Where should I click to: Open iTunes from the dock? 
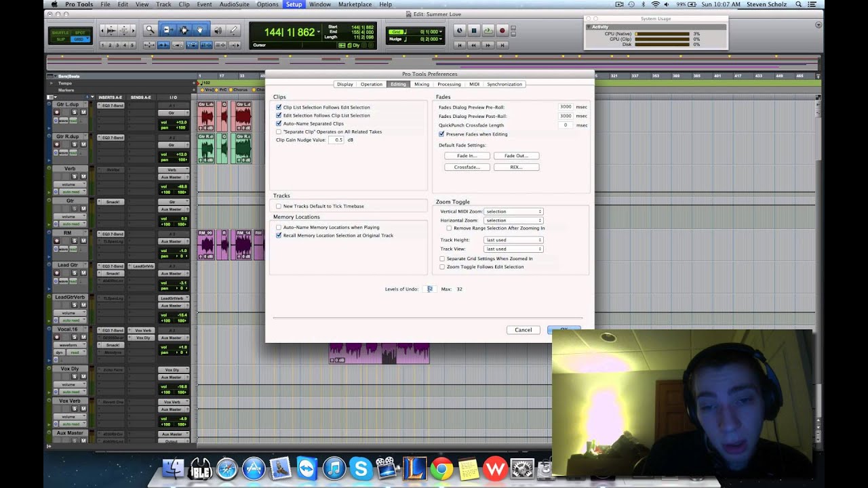click(334, 469)
